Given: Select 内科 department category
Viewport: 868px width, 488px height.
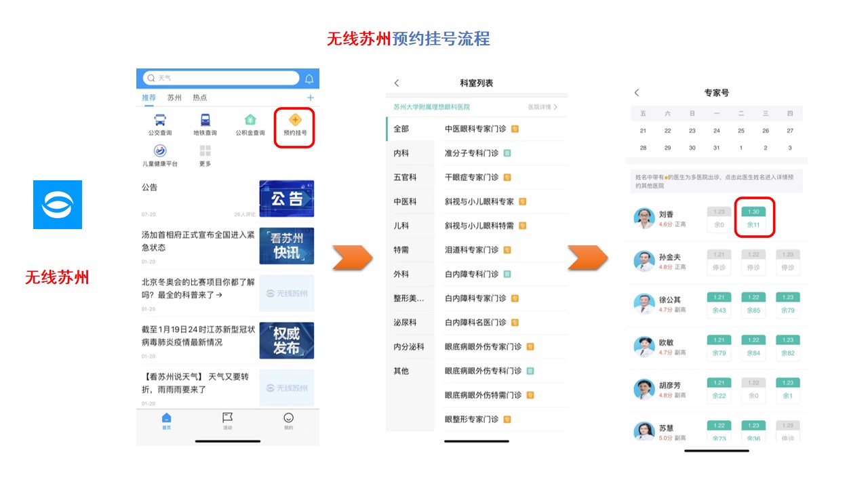Looking at the screenshot, I should pos(410,153).
